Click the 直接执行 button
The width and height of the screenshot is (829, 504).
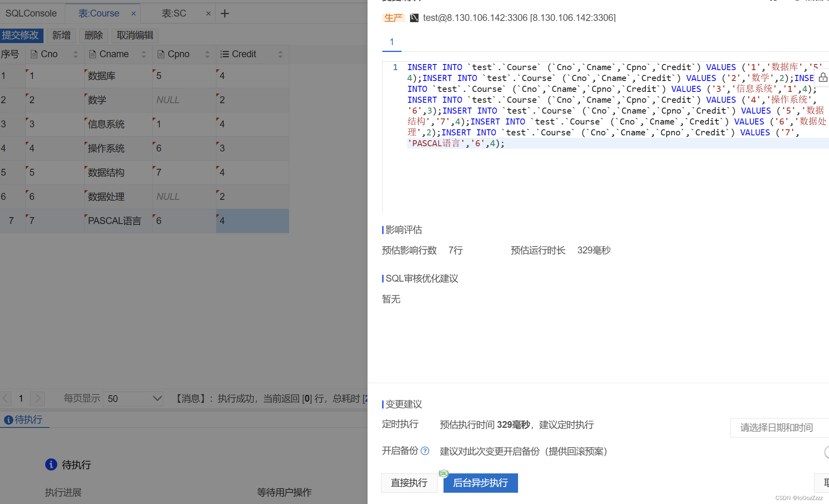(409, 483)
